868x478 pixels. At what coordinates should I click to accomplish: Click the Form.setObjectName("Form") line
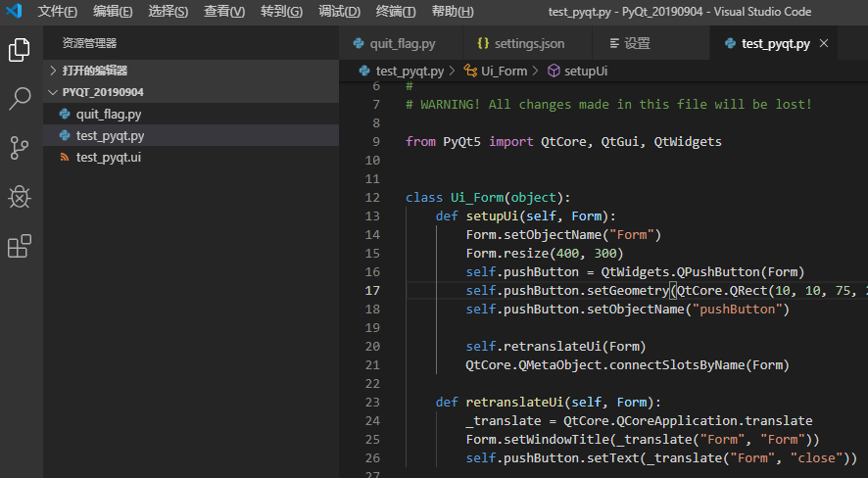coord(563,235)
